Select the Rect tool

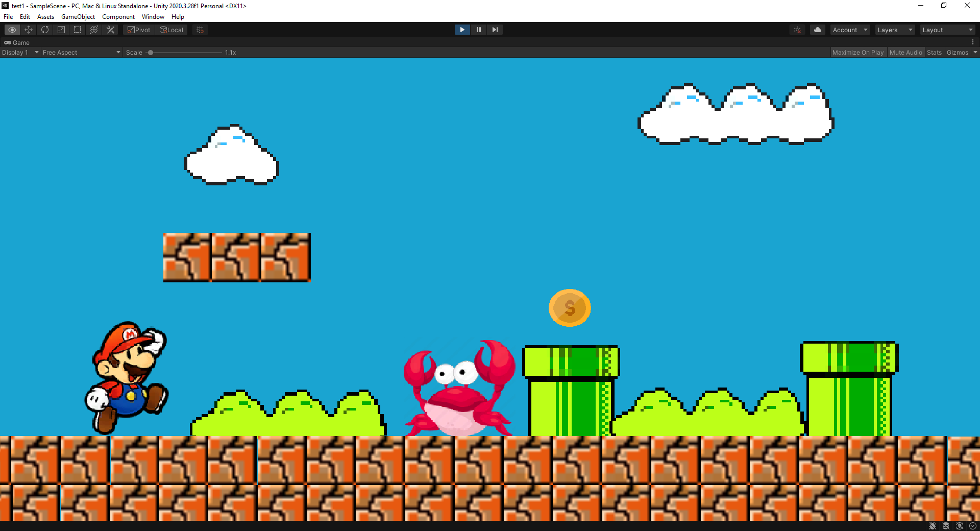click(77, 30)
